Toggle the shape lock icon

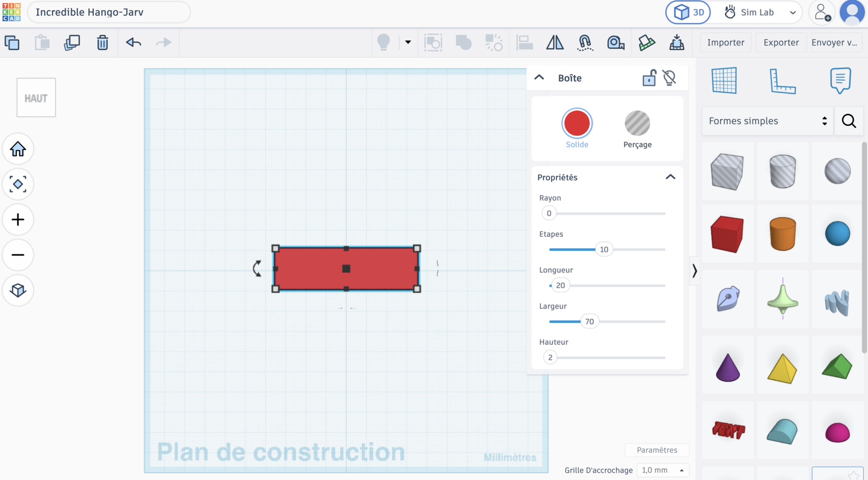[649, 78]
